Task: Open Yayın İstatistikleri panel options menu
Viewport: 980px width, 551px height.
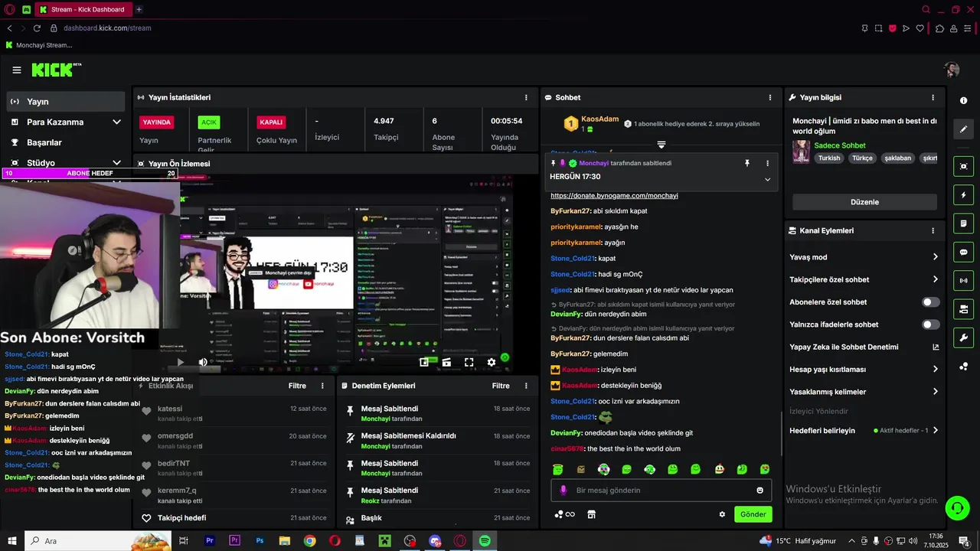Action: (x=526, y=97)
